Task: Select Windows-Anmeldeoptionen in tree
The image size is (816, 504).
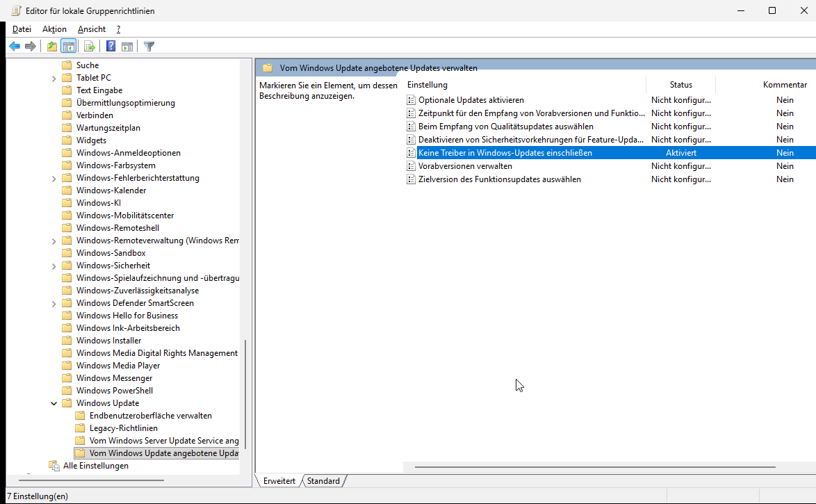Action: coord(129,152)
